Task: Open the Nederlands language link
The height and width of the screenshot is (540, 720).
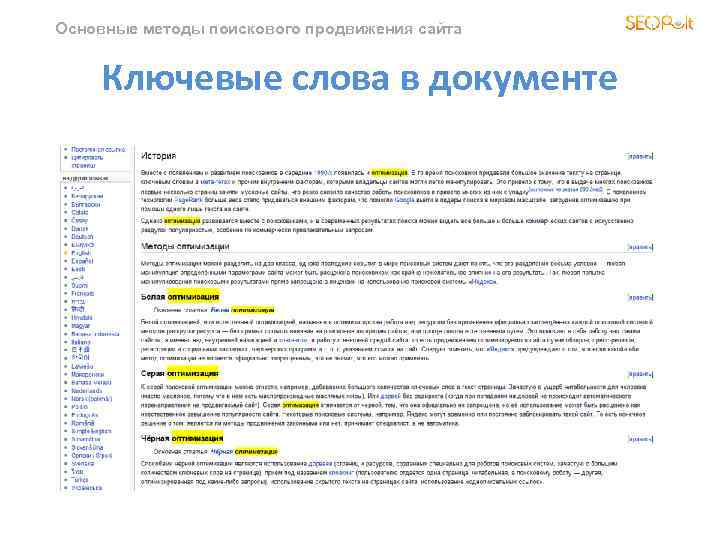Action: click(x=87, y=391)
